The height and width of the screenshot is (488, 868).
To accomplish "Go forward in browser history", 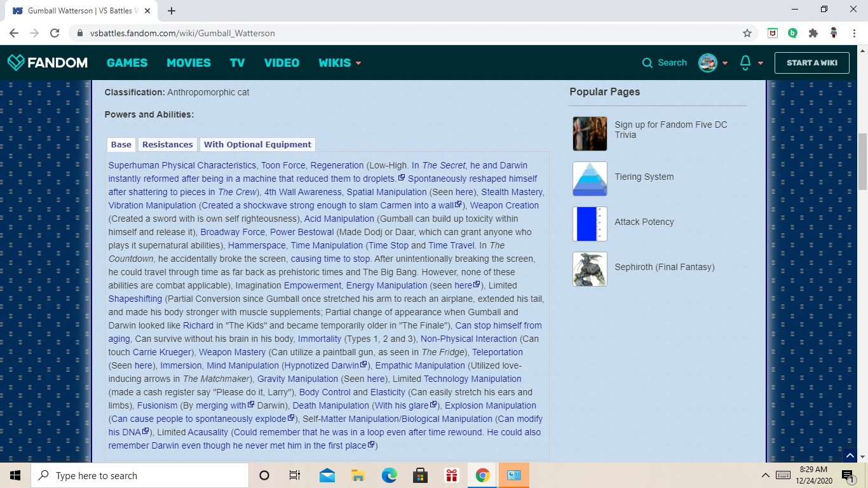I will coord(34,33).
